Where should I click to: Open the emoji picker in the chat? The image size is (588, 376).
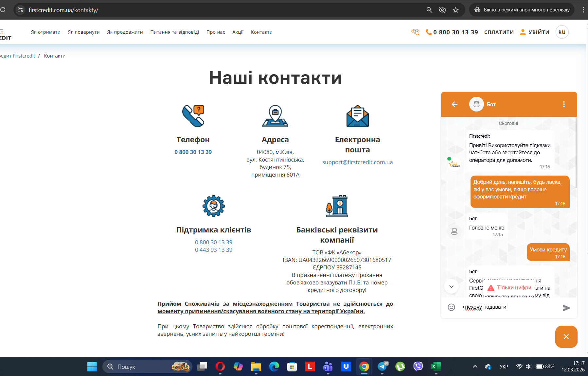451,307
